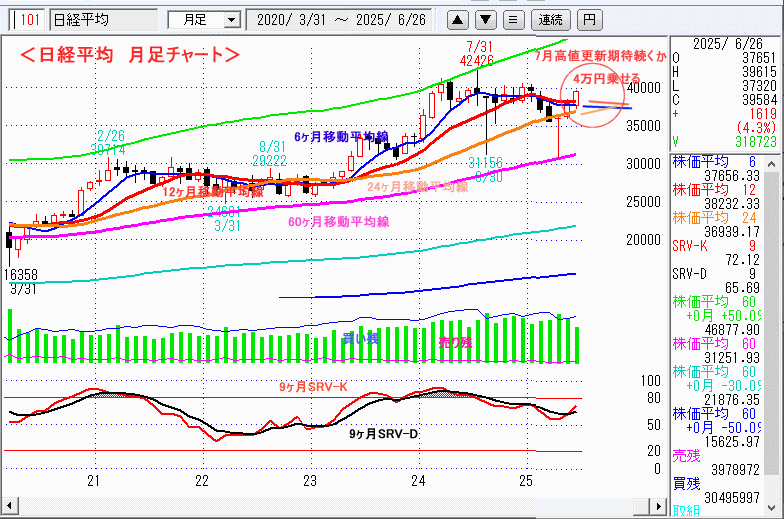This screenshot has width=784, height=519.
Task: Click the low price 37320
Action: coord(760,86)
